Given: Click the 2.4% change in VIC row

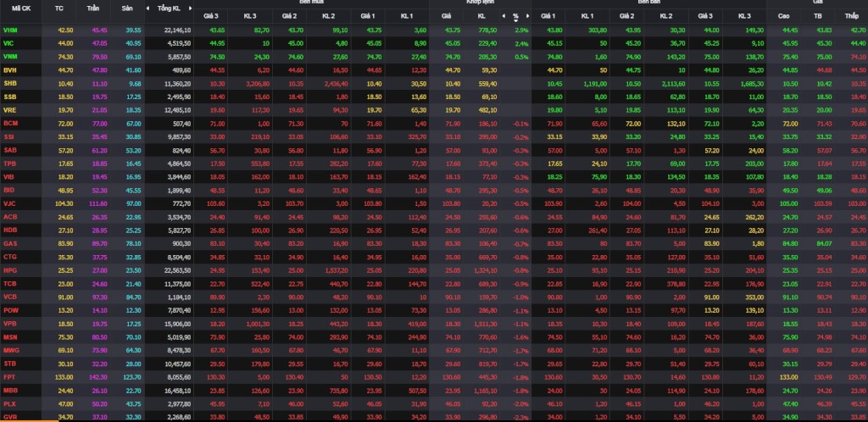Looking at the screenshot, I should tap(521, 44).
